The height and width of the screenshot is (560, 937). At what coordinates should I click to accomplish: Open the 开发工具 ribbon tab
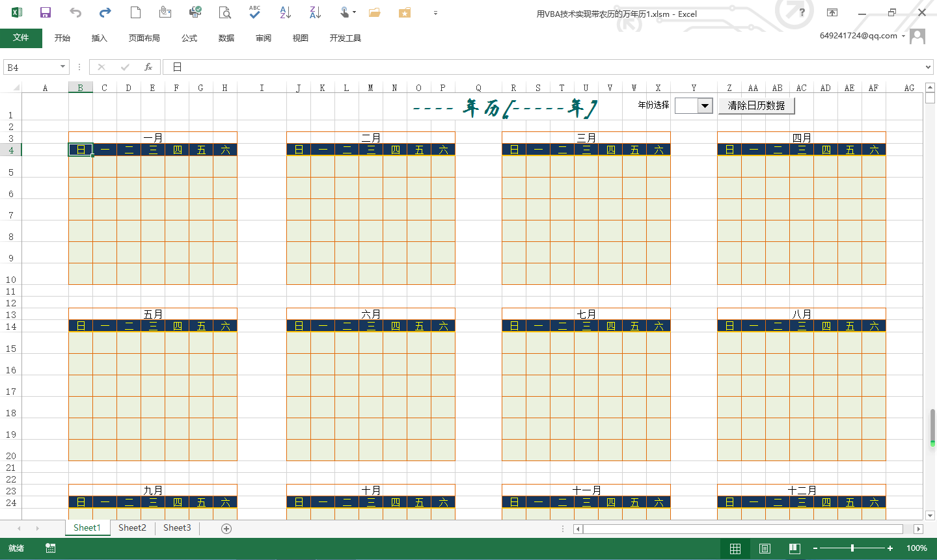click(x=345, y=38)
